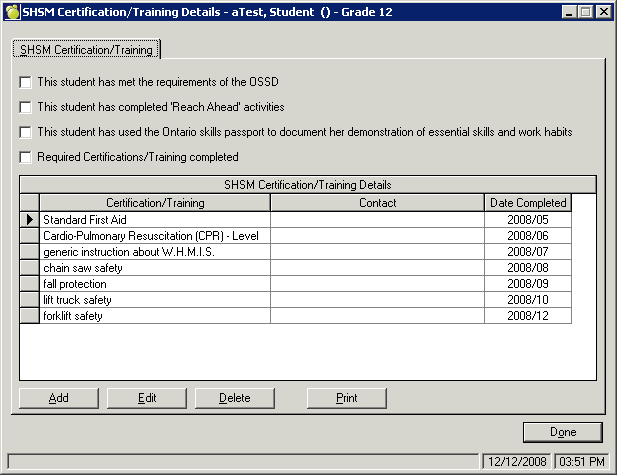Image resolution: width=617 pixels, height=475 pixels.
Task: Click the row selector beside forklift safety
Action: 29,316
